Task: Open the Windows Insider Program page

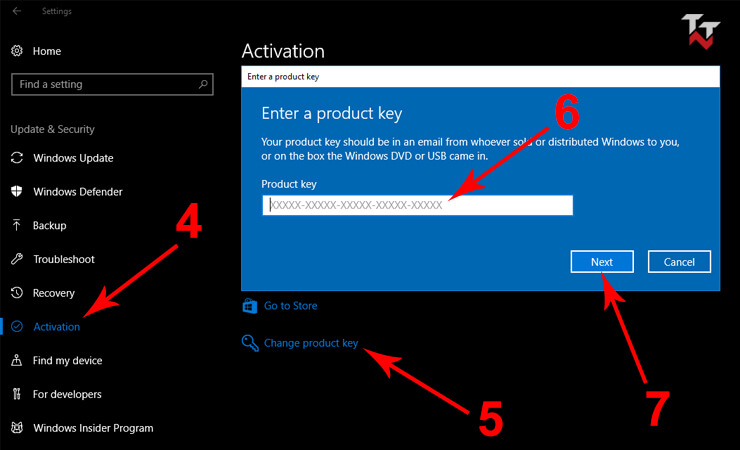Action: click(x=93, y=428)
